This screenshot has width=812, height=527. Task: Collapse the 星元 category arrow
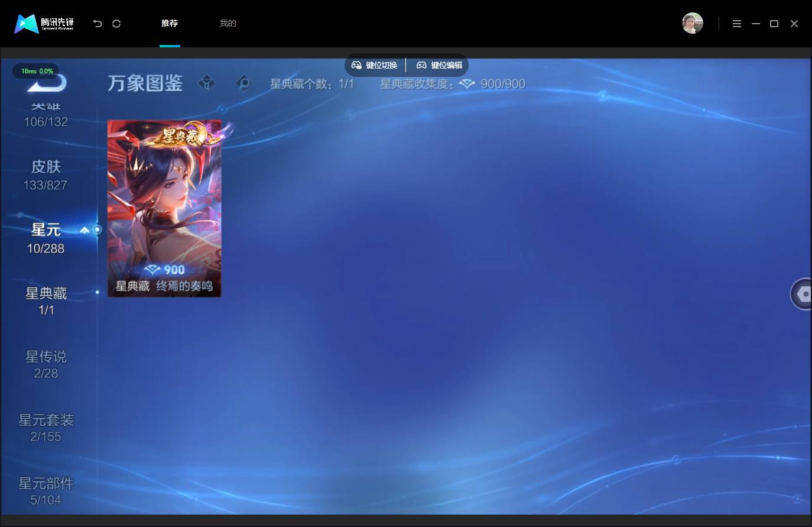click(85, 229)
